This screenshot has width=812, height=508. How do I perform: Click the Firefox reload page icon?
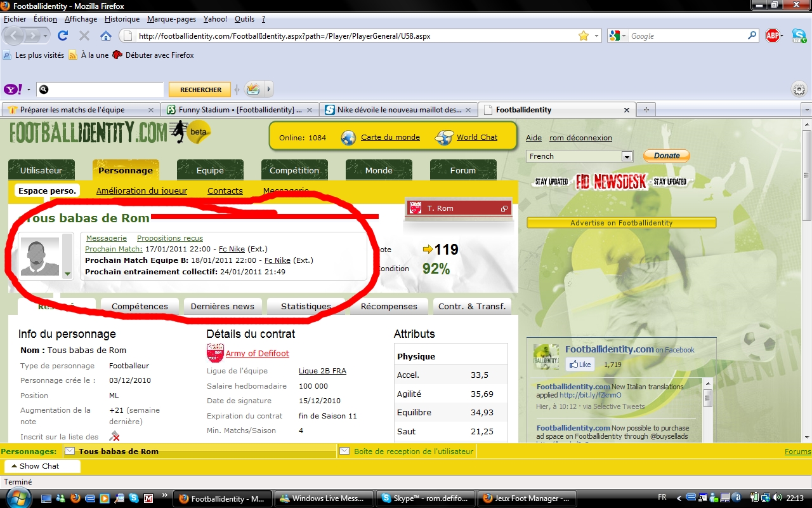pos(63,36)
